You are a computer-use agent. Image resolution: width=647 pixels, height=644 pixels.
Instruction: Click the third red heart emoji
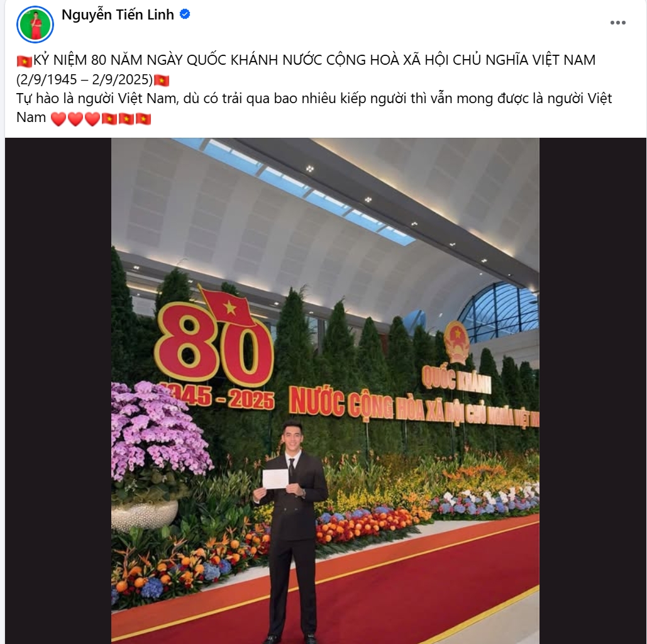click(x=92, y=119)
